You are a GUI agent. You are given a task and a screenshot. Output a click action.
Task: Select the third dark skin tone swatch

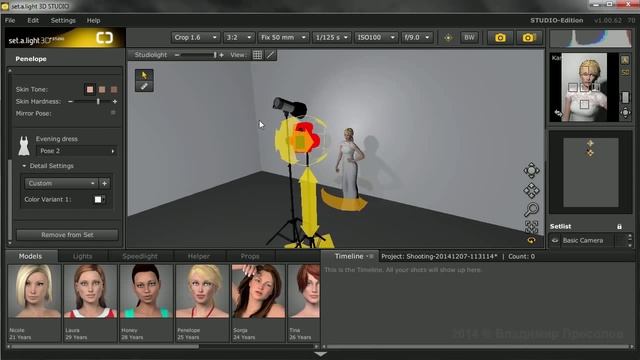(x=114, y=89)
